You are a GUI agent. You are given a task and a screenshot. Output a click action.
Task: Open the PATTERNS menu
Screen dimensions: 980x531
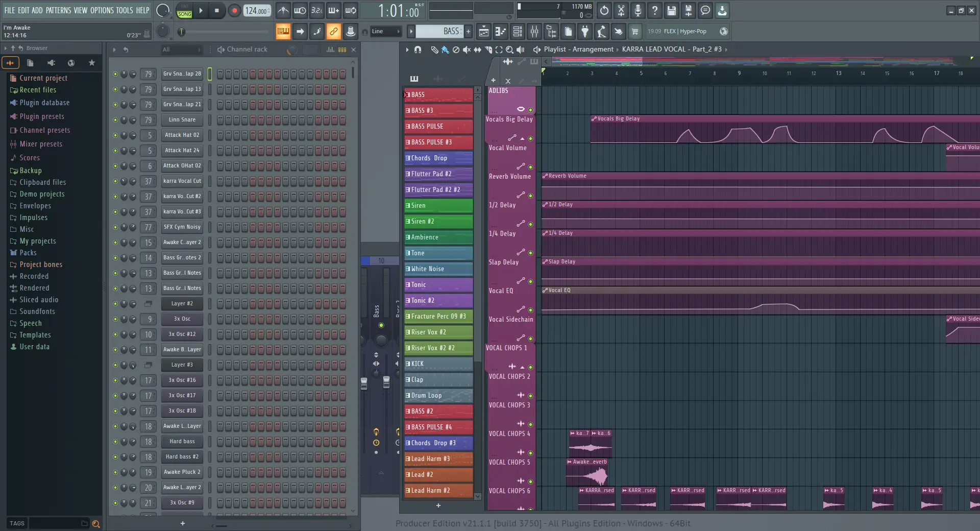tap(58, 10)
